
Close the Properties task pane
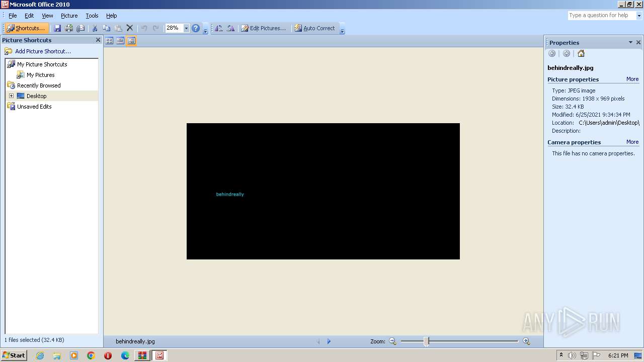click(x=638, y=42)
